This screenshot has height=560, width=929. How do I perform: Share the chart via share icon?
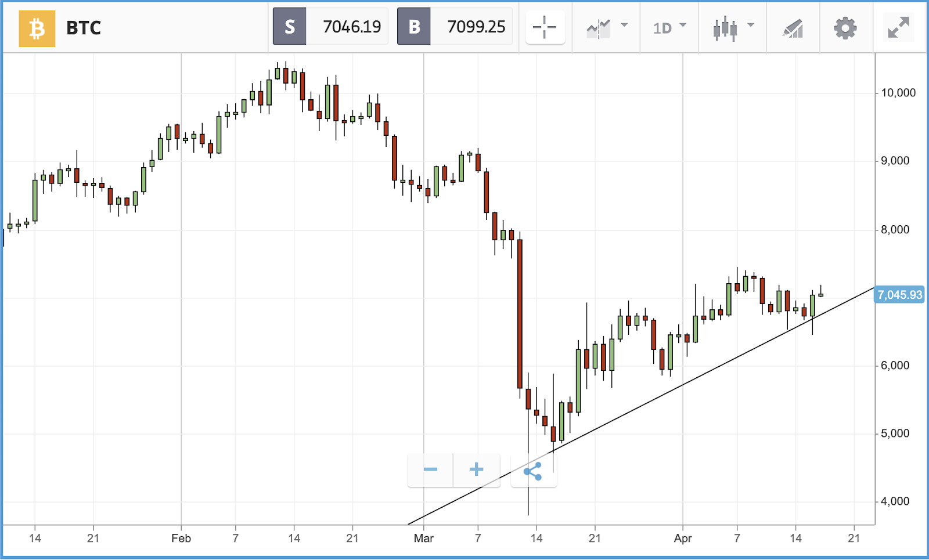(x=533, y=471)
